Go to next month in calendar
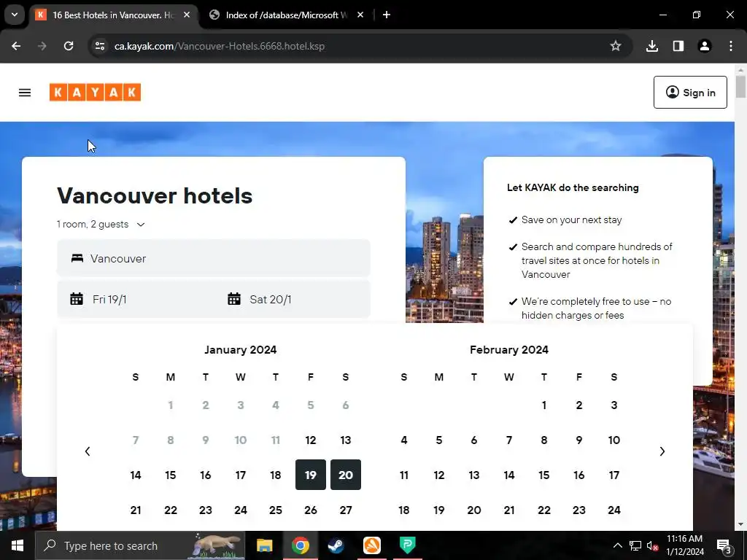Image resolution: width=747 pixels, height=560 pixels. coord(662,451)
